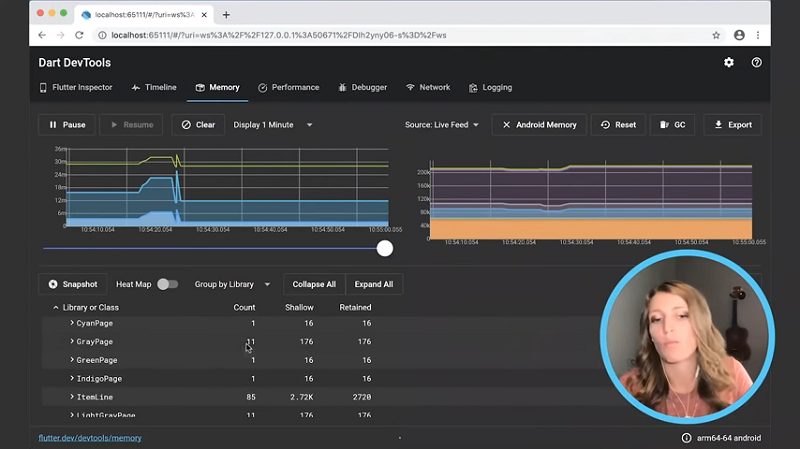
Task: Open the Display 1 Minute dropdown
Action: click(x=272, y=124)
